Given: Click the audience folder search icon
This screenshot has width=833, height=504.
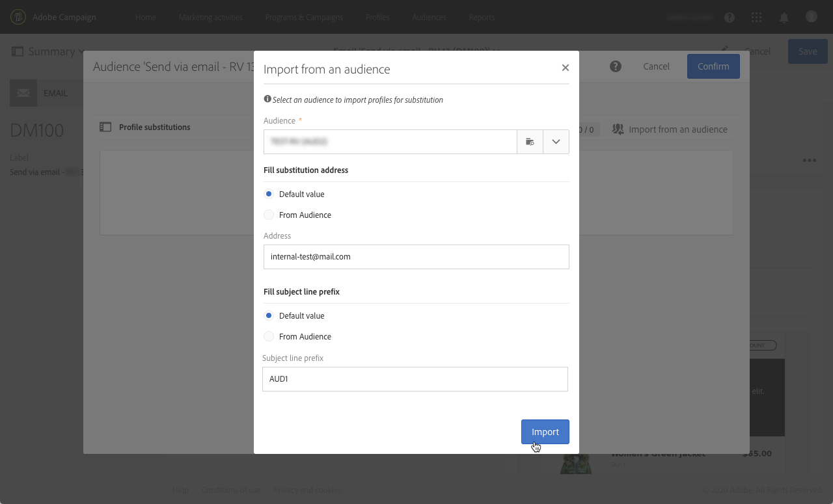Looking at the screenshot, I should coord(530,142).
